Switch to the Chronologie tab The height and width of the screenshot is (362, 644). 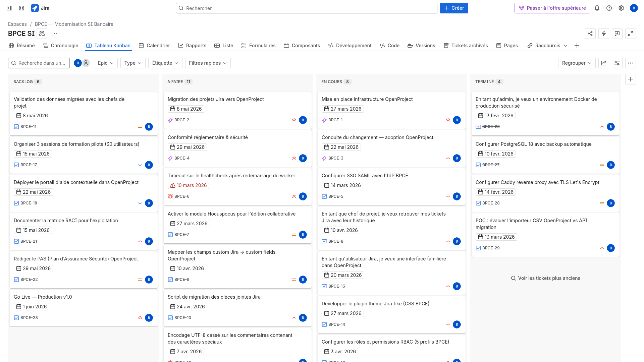[x=60, y=46]
